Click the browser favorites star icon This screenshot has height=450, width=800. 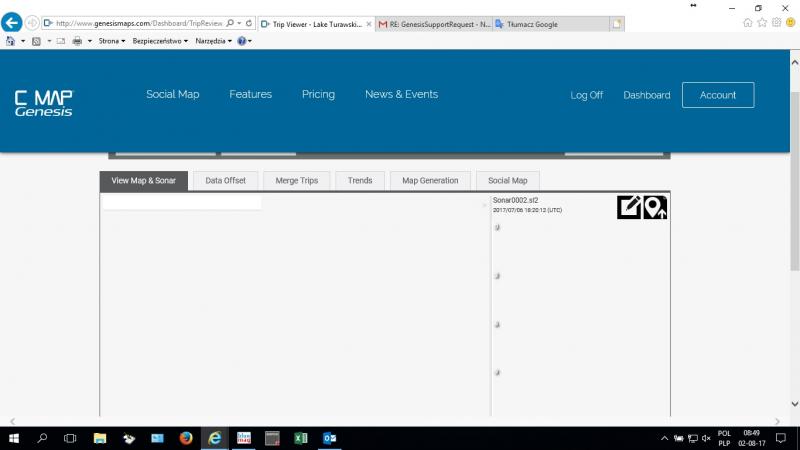(x=763, y=22)
